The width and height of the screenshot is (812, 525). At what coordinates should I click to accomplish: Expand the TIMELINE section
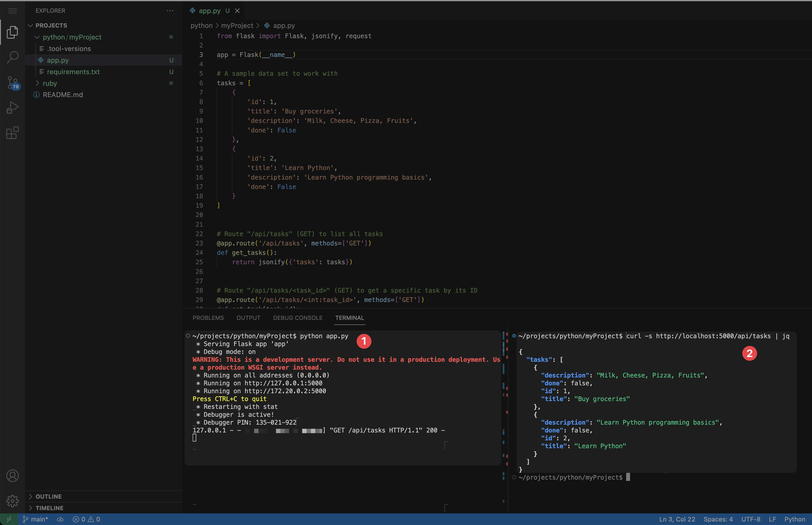(x=49, y=508)
